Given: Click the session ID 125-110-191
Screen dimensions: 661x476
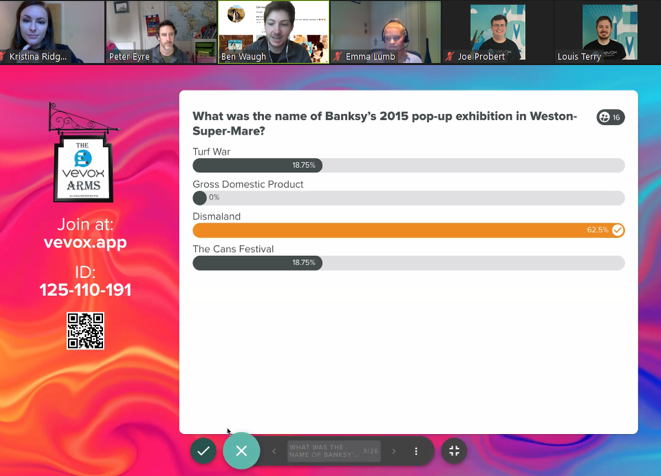Looking at the screenshot, I should [x=85, y=290].
